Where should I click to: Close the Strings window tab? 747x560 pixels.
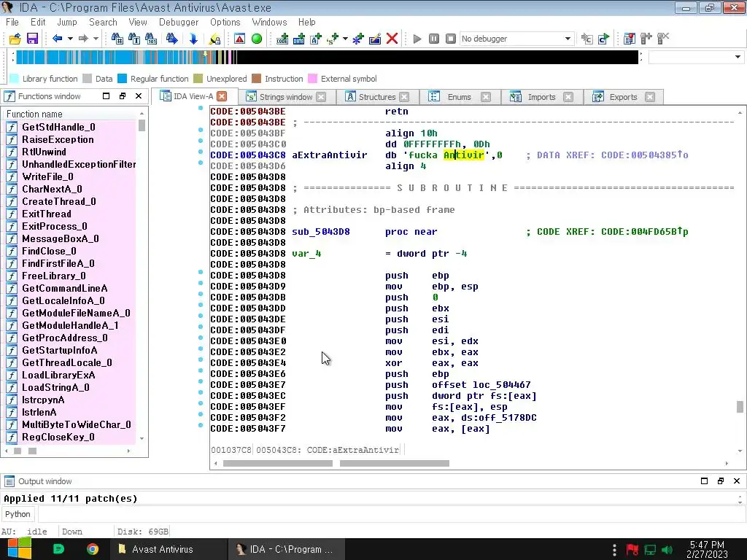pos(322,97)
